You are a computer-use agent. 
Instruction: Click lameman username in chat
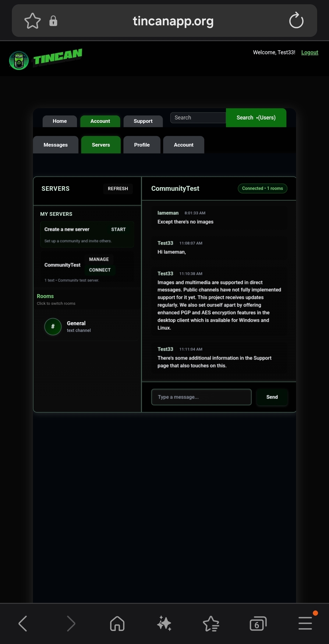coord(168,213)
